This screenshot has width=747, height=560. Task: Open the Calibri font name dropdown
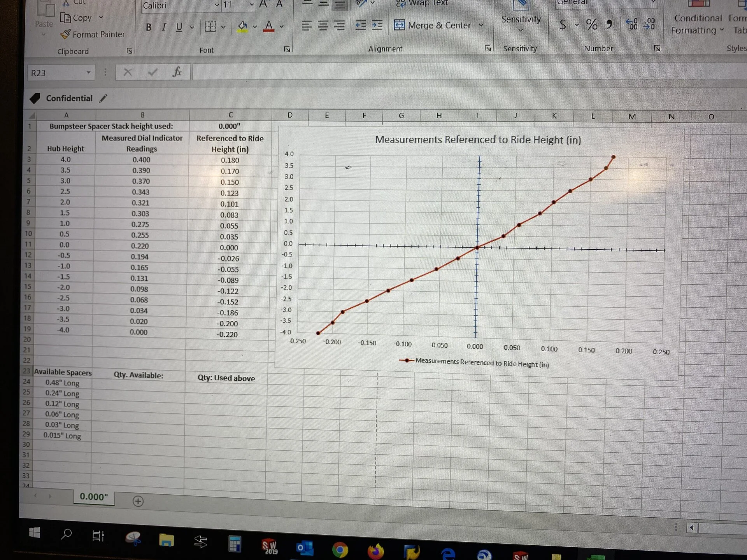[x=217, y=5]
